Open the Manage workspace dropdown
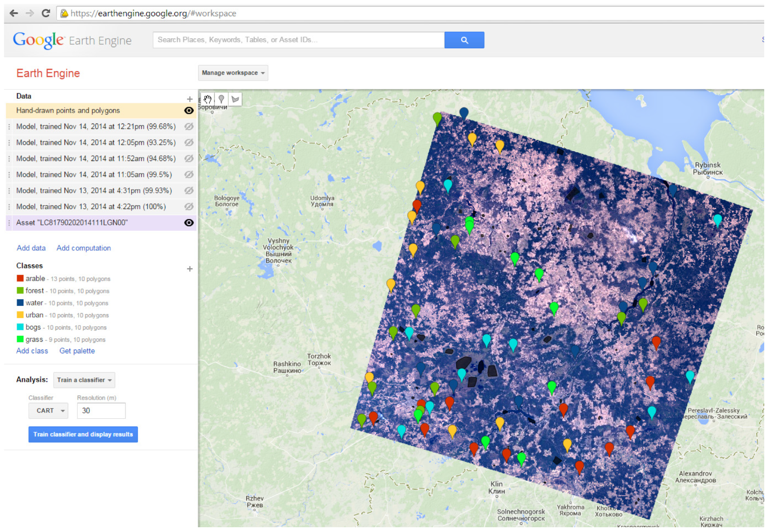 pyautogui.click(x=233, y=73)
